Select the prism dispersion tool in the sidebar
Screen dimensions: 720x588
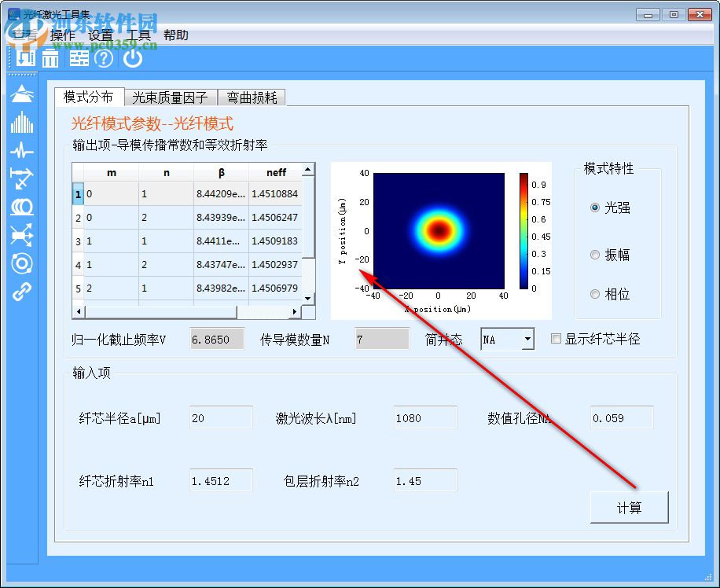point(21,93)
